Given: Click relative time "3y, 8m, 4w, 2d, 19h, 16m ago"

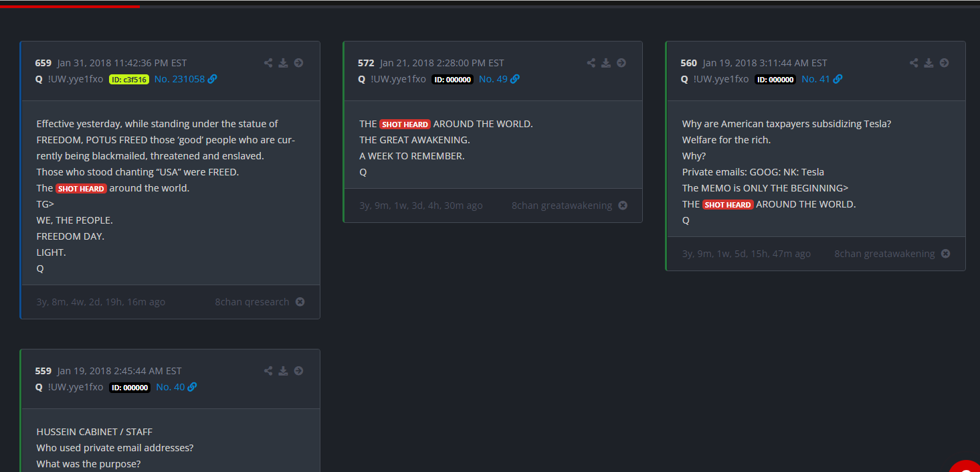Looking at the screenshot, I should (101, 302).
